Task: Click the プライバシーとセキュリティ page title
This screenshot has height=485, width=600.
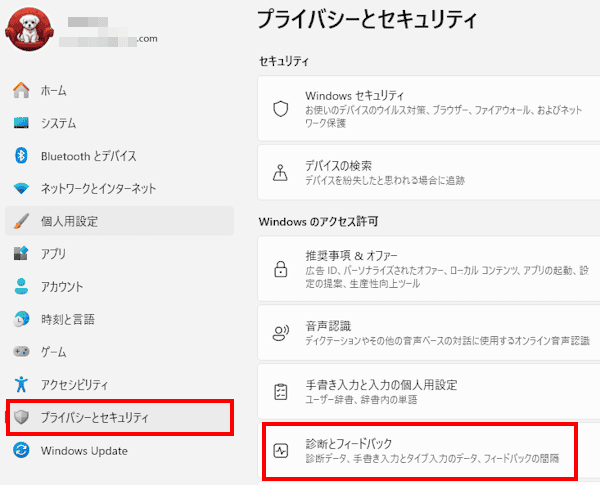Action: (367, 19)
